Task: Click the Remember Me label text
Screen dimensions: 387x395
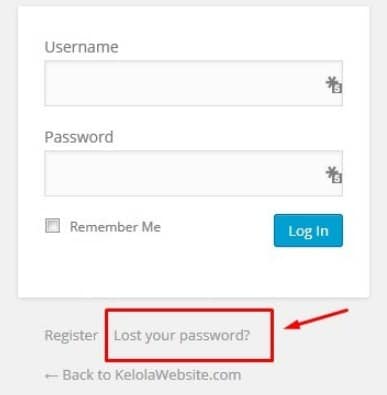Action: click(x=115, y=227)
